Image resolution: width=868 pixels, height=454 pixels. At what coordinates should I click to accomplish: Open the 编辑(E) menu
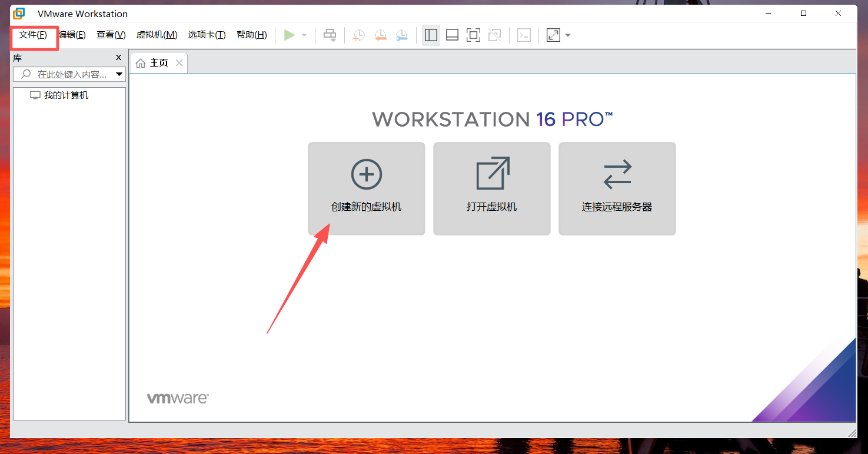(x=72, y=35)
